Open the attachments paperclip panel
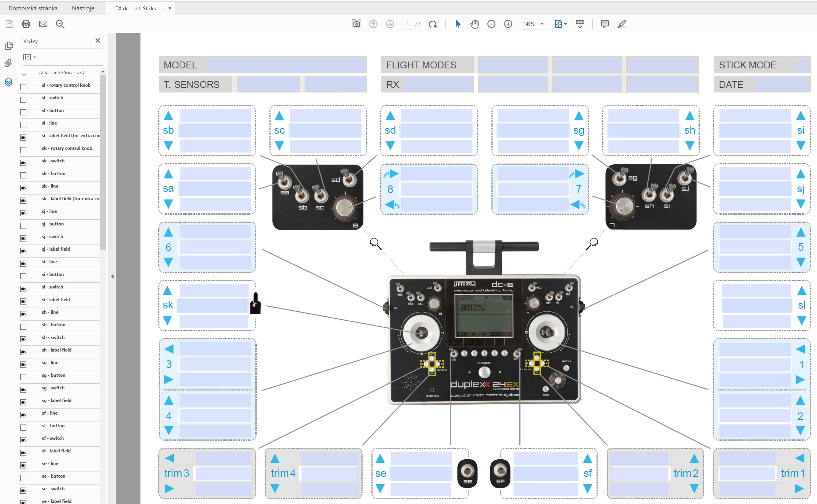The height and width of the screenshot is (504, 817). 8,63
